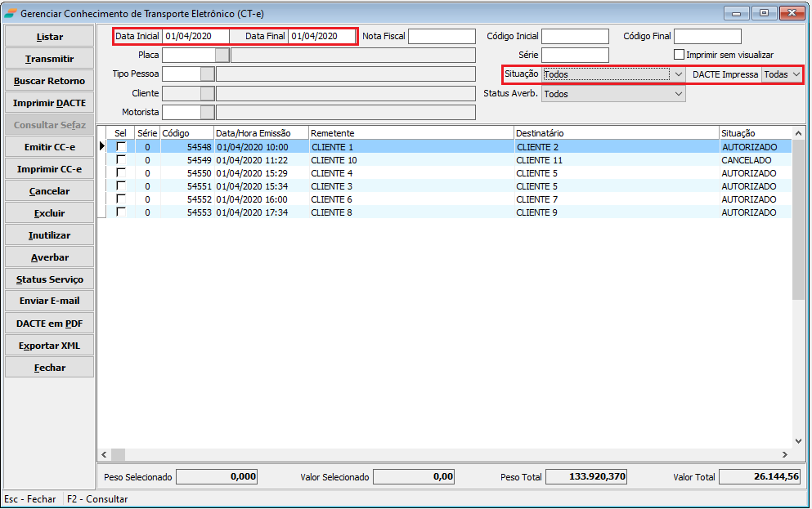Enable Imprimir sem visualizar checkbox
This screenshot has width=812, height=509.
679,55
